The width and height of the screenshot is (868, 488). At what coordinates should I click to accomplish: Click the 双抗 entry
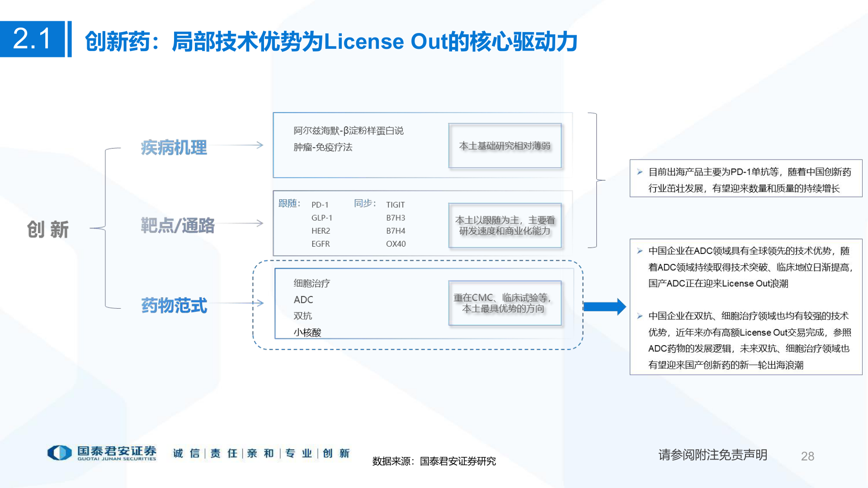click(x=303, y=316)
